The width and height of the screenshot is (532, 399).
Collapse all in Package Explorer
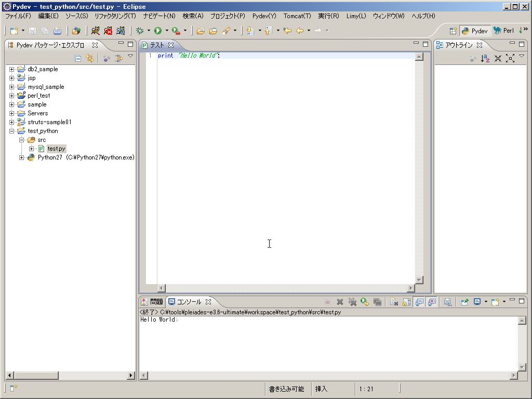pos(78,58)
